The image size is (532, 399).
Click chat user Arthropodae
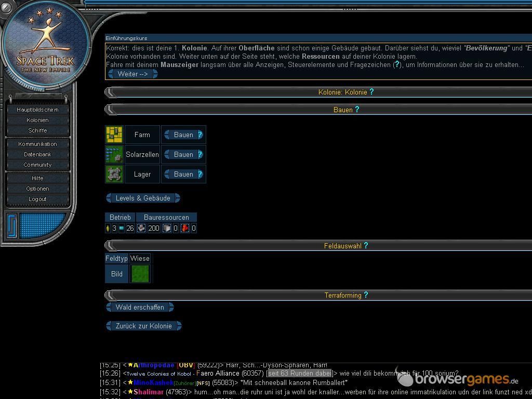click(154, 365)
